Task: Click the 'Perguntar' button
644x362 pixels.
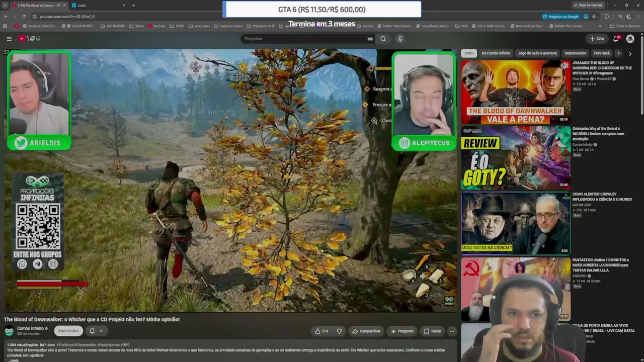Action: click(402, 331)
